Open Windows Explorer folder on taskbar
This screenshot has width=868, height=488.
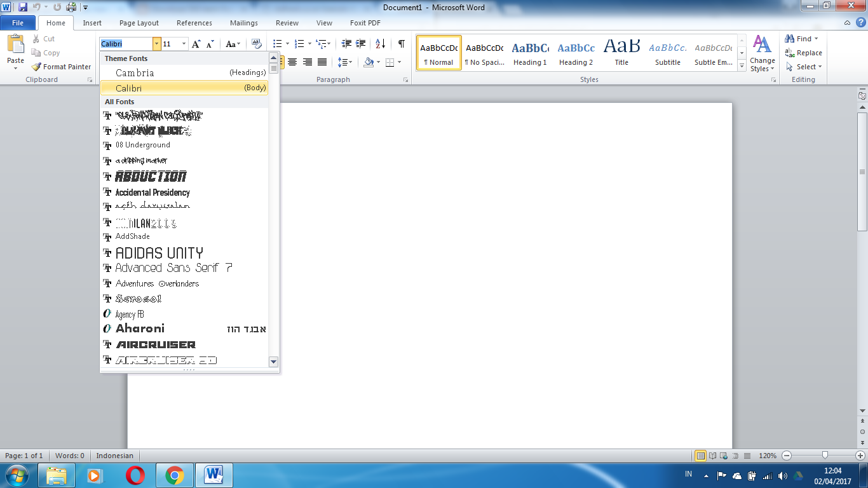pos(57,475)
